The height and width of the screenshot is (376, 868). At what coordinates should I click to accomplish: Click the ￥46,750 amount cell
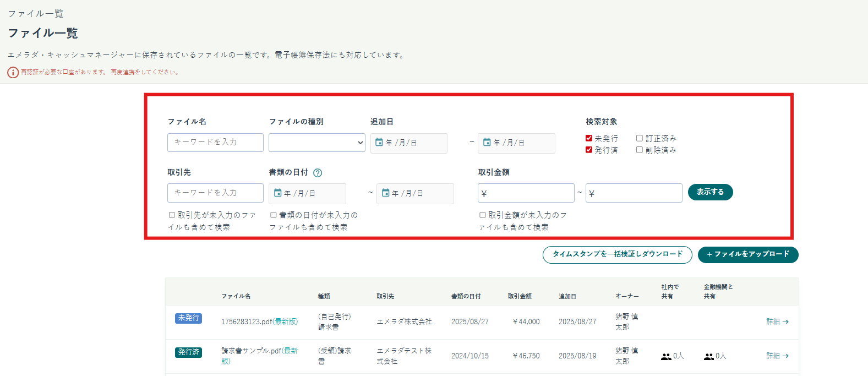(526, 356)
